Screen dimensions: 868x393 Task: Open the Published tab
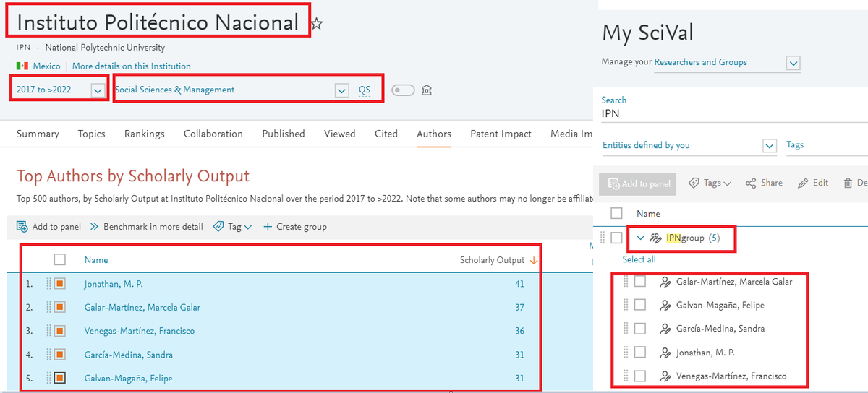(x=284, y=134)
